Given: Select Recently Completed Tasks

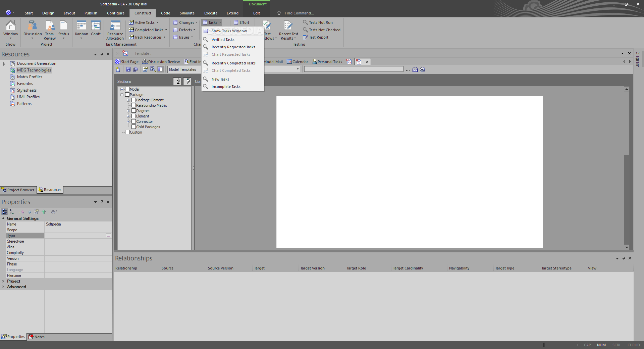Looking at the screenshot, I should point(233,63).
